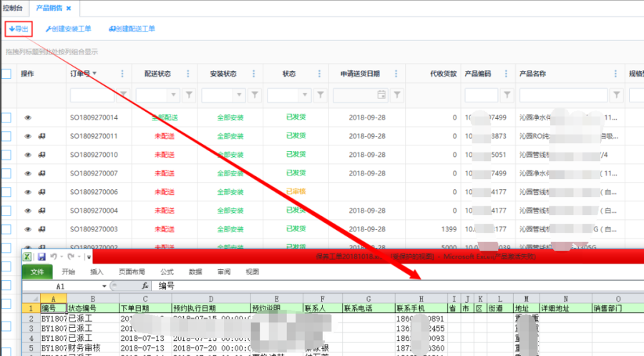The image size is (644, 356).
Task: Click the 导出 export button
Action: click(18, 29)
